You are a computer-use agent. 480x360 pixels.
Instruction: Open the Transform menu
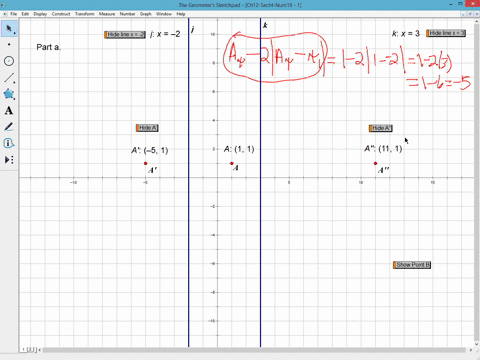click(85, 14)
